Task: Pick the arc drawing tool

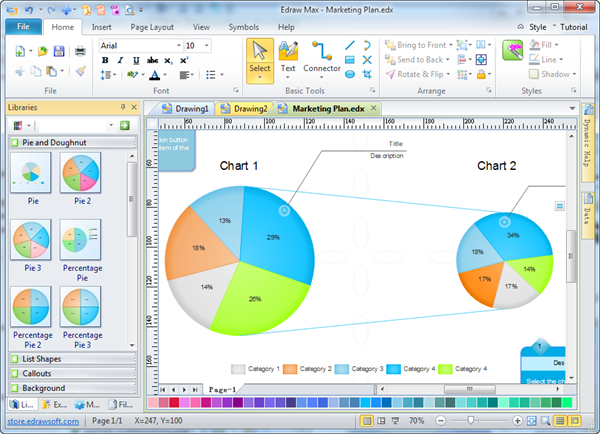Action: click(x=367, y=46)
